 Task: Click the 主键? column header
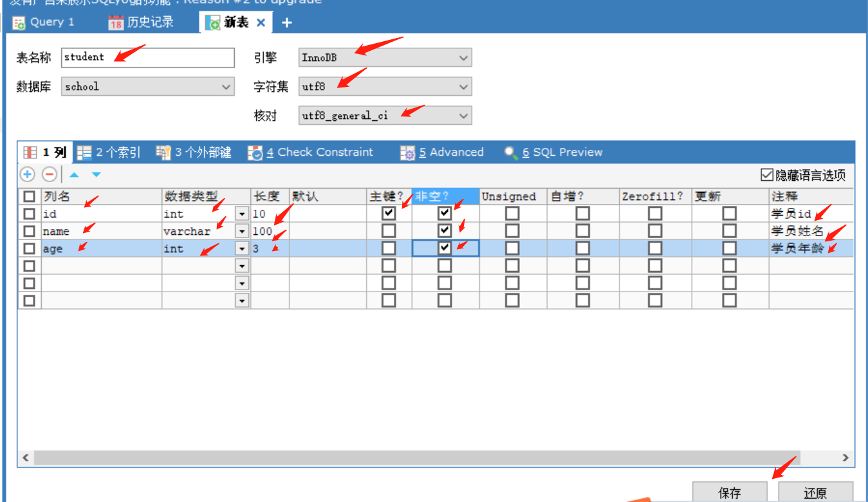point(389,196)
